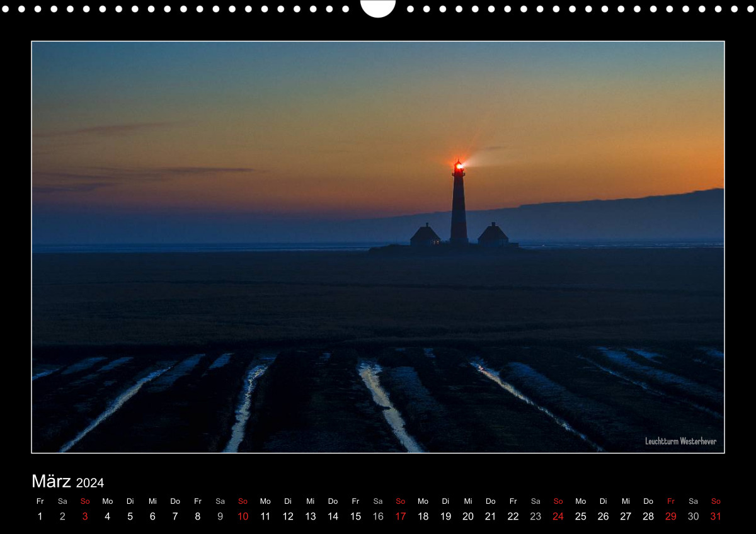Click the red 'So' label above 31
Screen dimensions: 756x534
click(716, 501)
